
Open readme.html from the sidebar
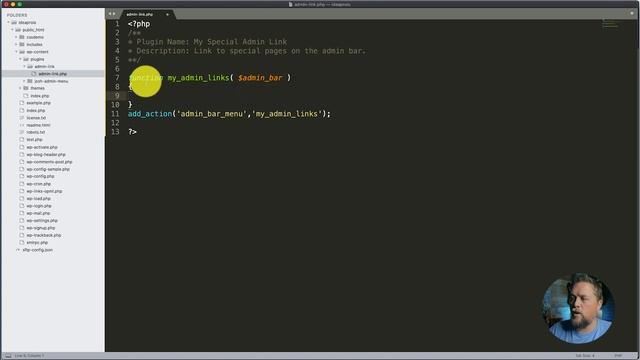pos(38,125)
